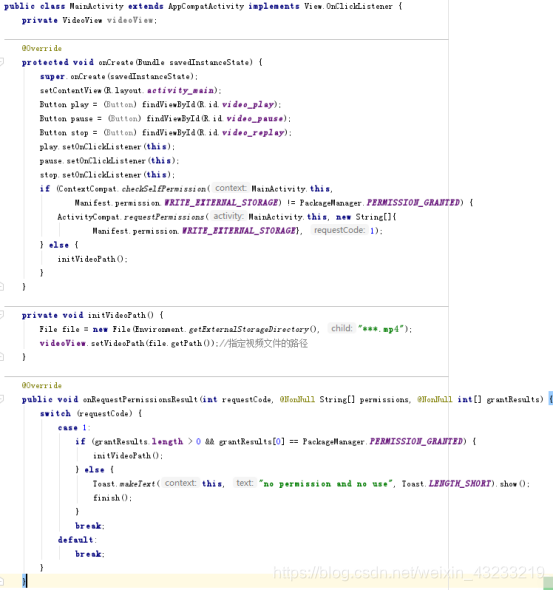Click the MainActivity class name in declaration
The image size is (554, 591).
(x=96, y=6)
